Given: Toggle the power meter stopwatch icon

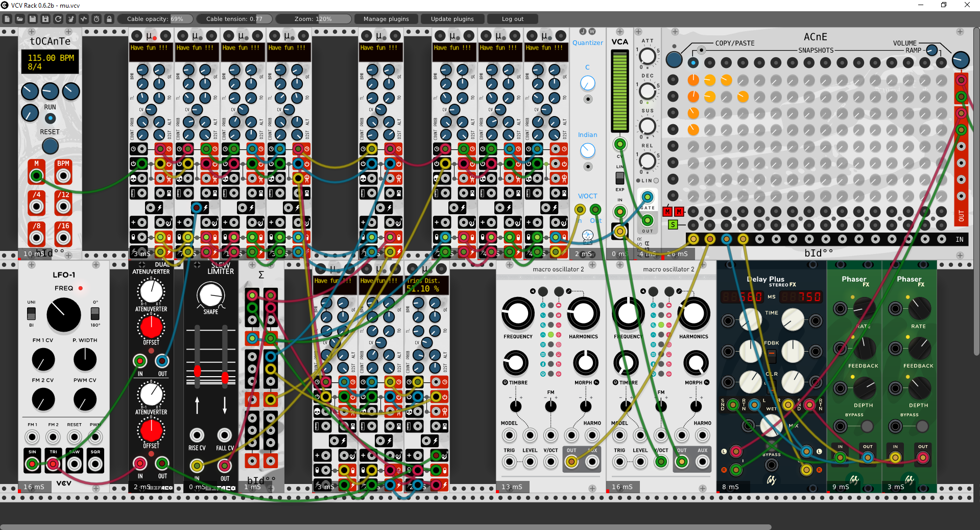Looking at the screenshot, I should click(x=97, y=19).
